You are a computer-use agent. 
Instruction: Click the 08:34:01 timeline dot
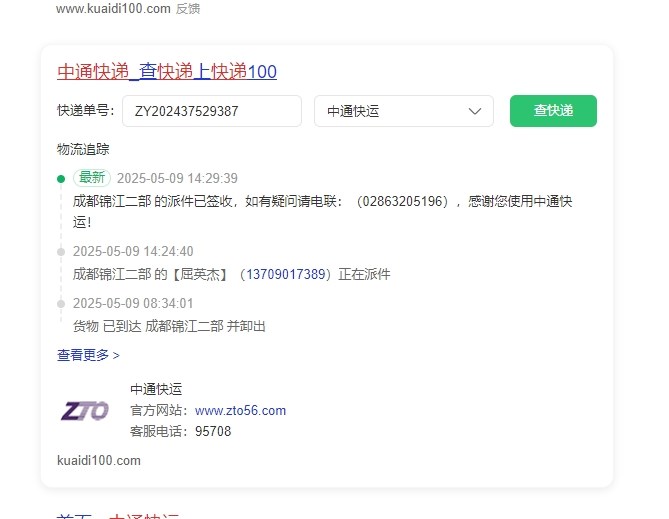[x=61, y=304]
